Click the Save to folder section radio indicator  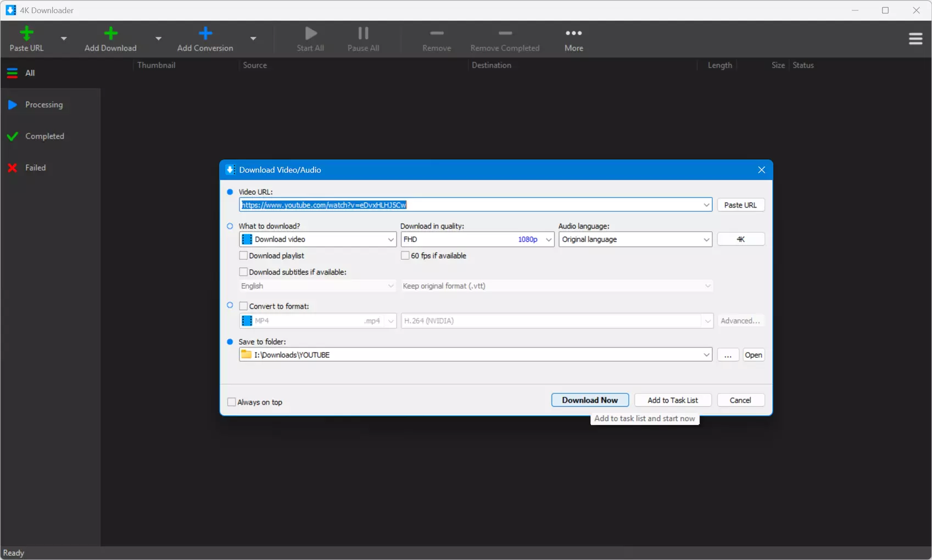pyautogui.click(x=230, y=341)
